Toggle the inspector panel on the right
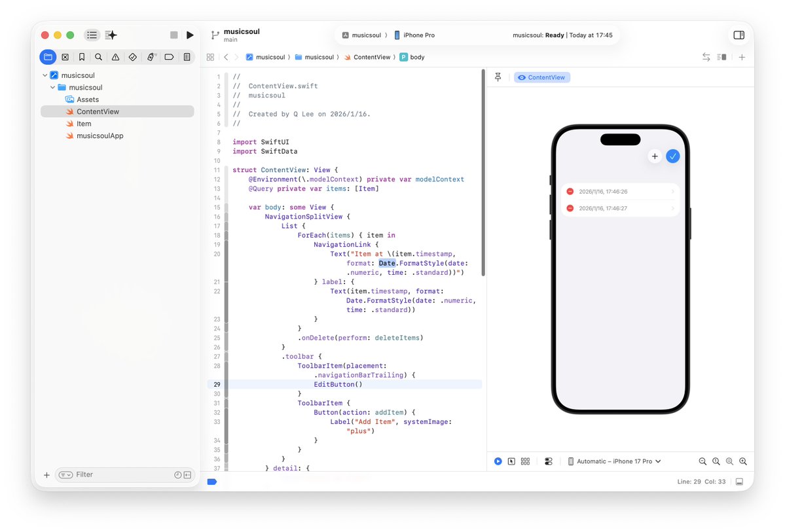This screenshot has width=785, height=532. point(739,35)
